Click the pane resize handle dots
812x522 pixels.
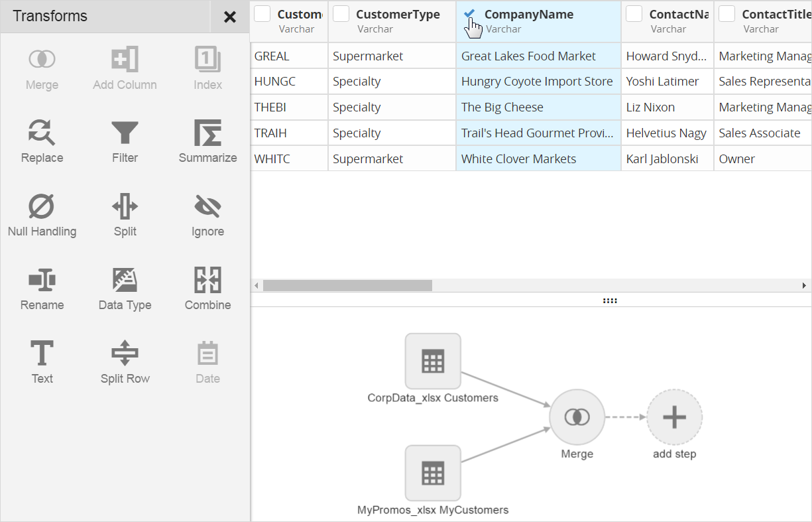point(610,300)
